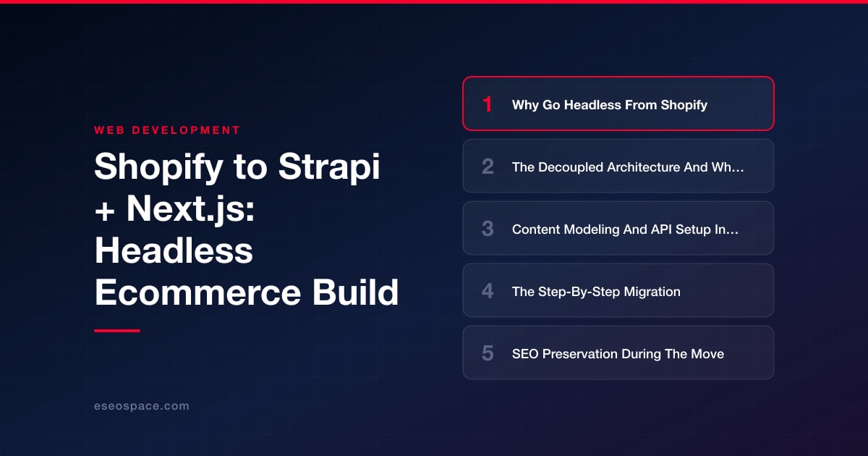Click the "WEB DEVELOPMENT" category label

[x=167, y=130]
